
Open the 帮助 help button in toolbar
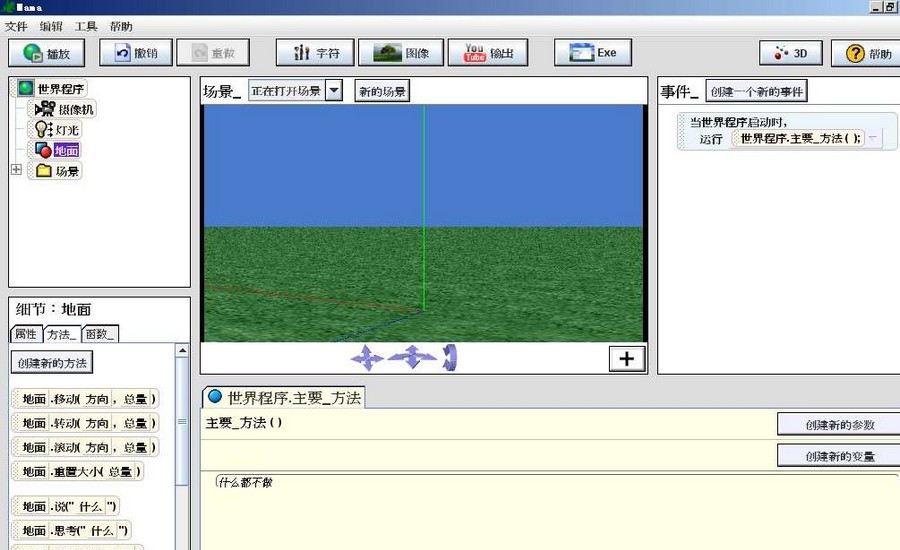867,53
